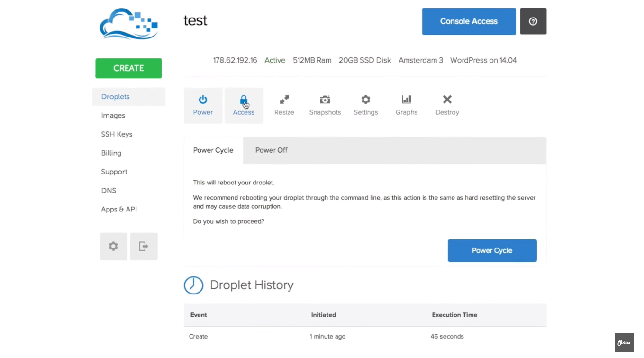Open the Apps & API page
Screen dimensions: 644x358
pyautogui.click(x=119, y=210)
